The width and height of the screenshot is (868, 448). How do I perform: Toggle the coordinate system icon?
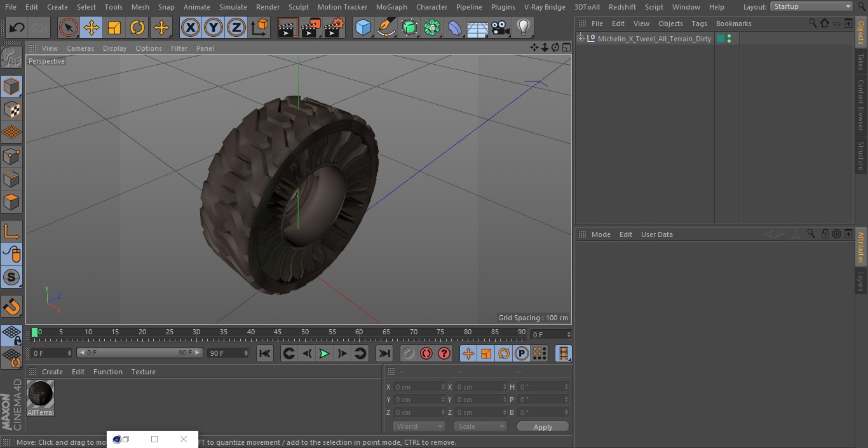click(x=260, y=28)
